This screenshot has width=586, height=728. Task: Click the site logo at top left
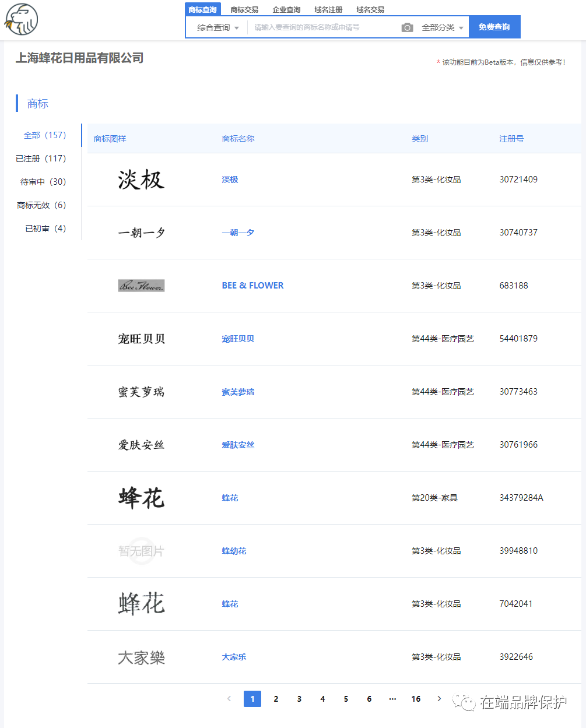pos(21,19)
